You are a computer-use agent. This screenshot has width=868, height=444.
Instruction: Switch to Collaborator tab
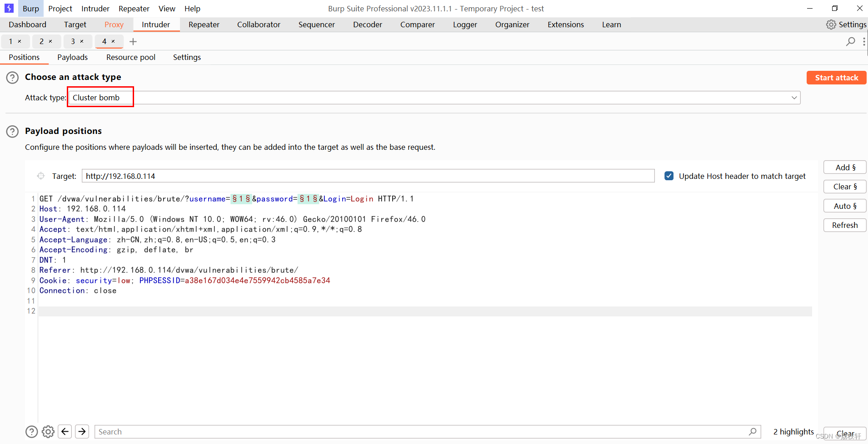[259, 25]
